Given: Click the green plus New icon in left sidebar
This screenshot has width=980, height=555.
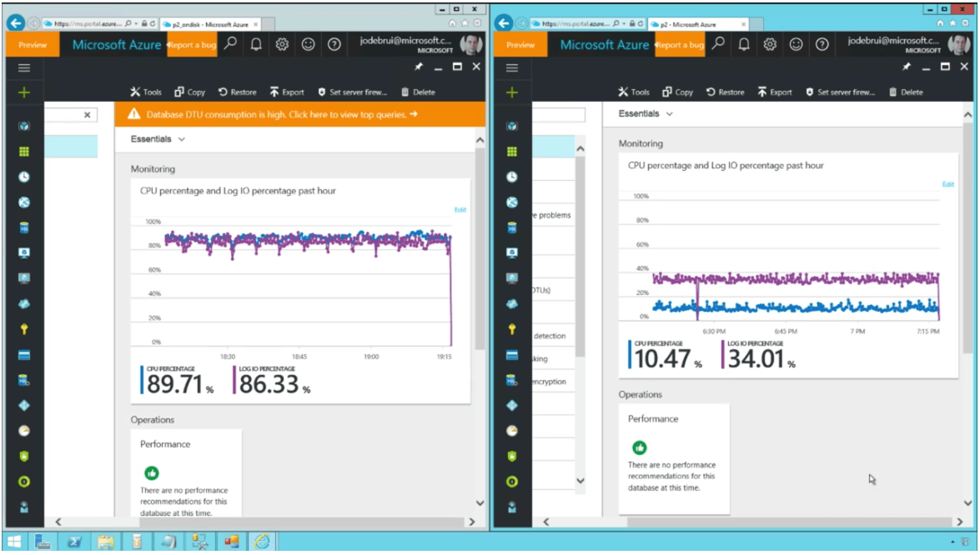Looking at the screenshot, I should tap(23, 92).
